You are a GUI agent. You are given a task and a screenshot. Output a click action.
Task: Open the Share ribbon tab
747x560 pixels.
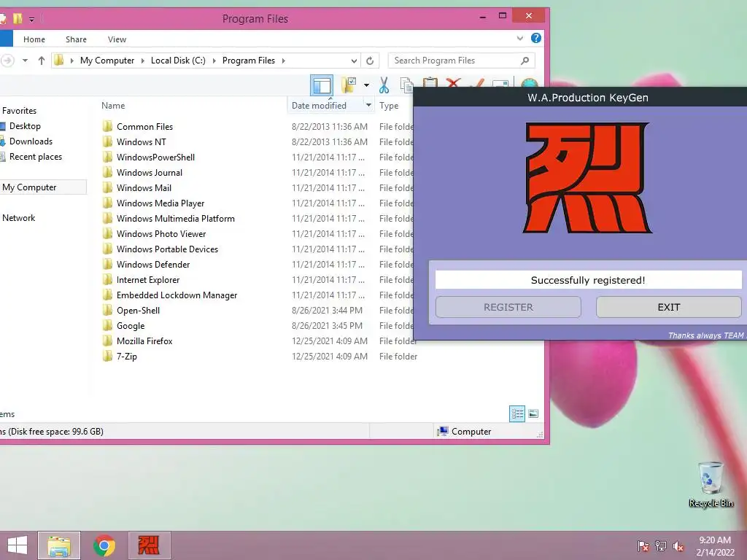[x=76, y=39]
